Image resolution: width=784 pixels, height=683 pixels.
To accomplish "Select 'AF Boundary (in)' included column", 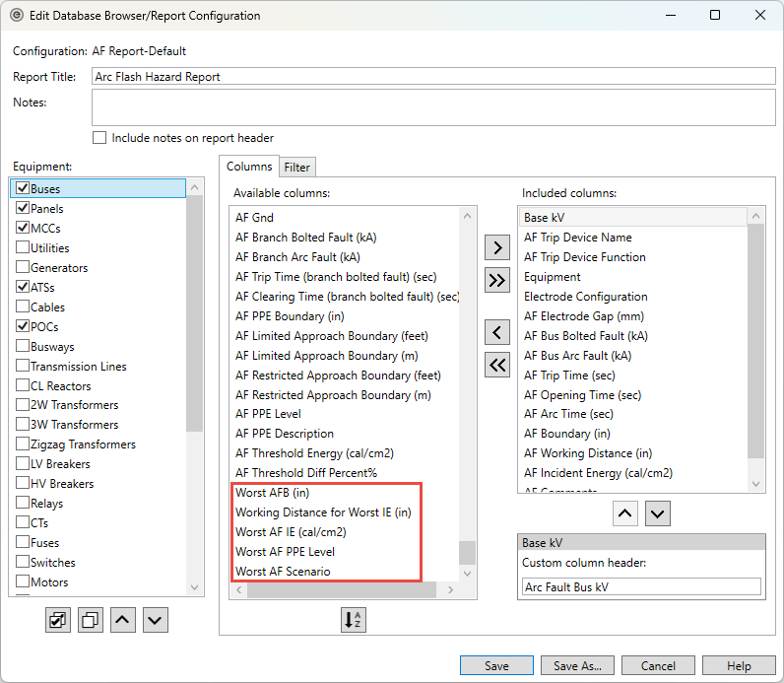I will [x=567, y=434].
